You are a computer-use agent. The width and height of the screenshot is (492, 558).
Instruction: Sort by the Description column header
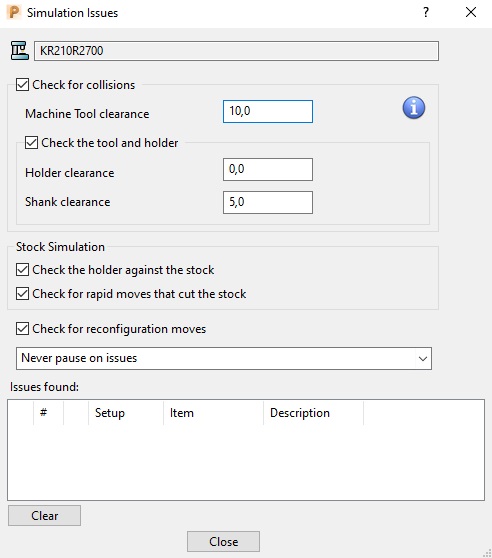pos(313,413)
